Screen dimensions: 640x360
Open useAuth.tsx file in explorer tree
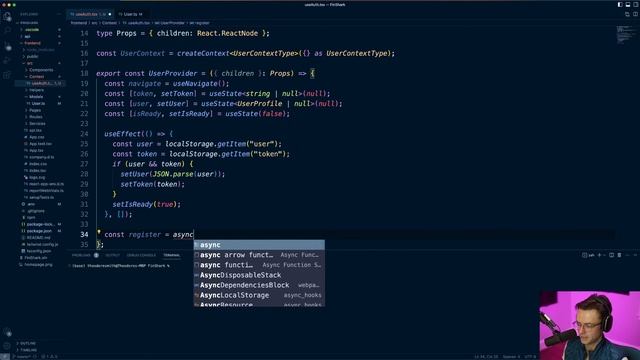[x=41, y=83]
